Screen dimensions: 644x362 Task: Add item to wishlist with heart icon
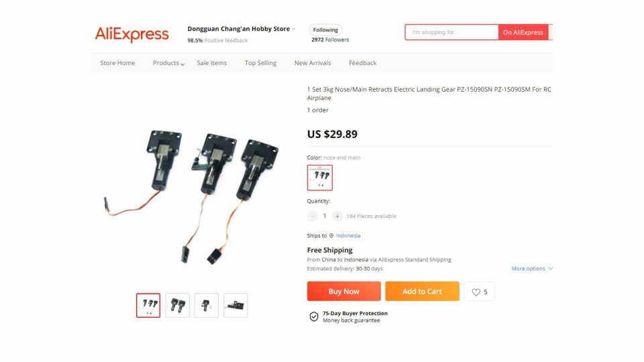[479, 292]
